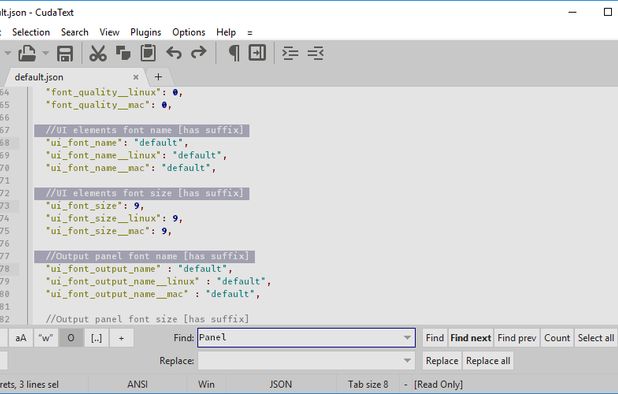Indent the selected lines
The width and height of the screenshot is (618, 394).
pyautogui.click(x=290, y=53)
